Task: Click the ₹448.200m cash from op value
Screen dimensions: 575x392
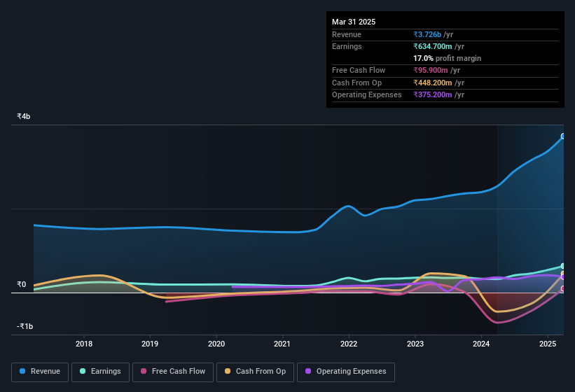Action: [433, 83]
